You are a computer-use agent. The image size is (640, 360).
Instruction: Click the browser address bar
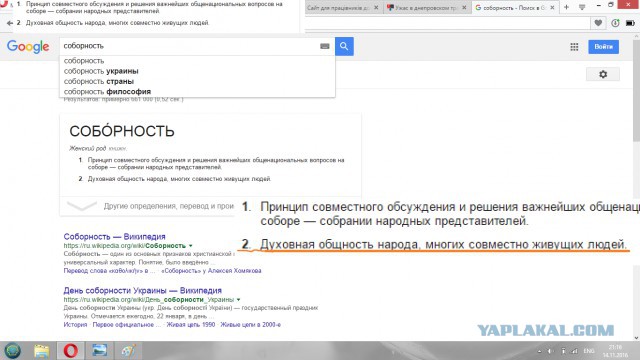click(x=447, y=23)
